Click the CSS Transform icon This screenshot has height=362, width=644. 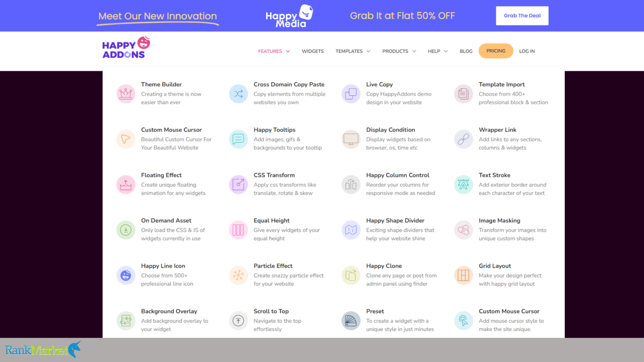click(239, 184)
